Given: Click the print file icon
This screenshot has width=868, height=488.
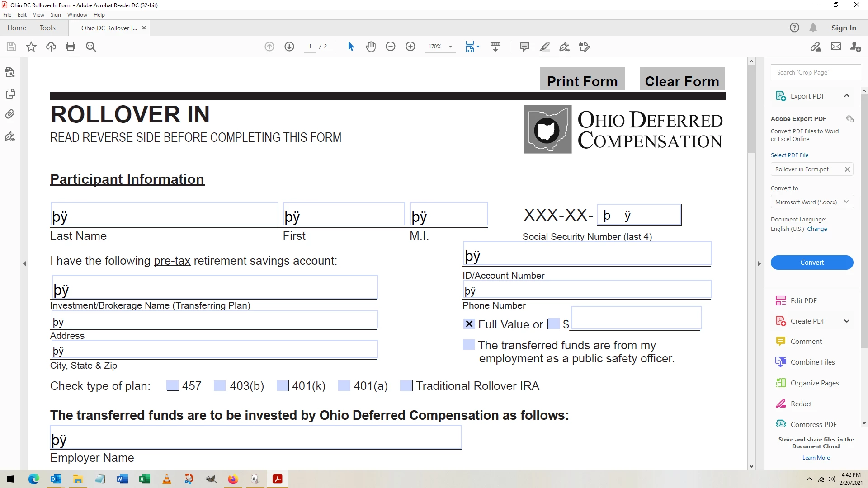Looking at the screenshot, I should click(x=71, y=47).
